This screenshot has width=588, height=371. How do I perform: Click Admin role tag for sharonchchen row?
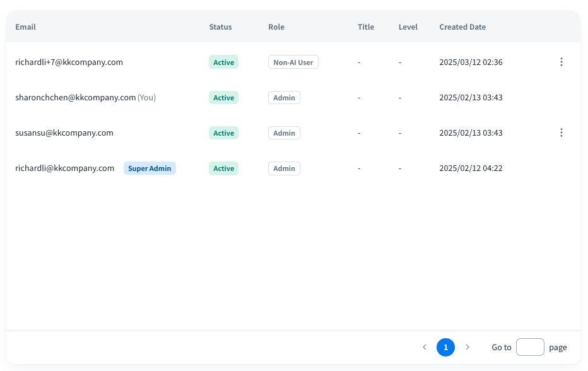pos(284,98)
